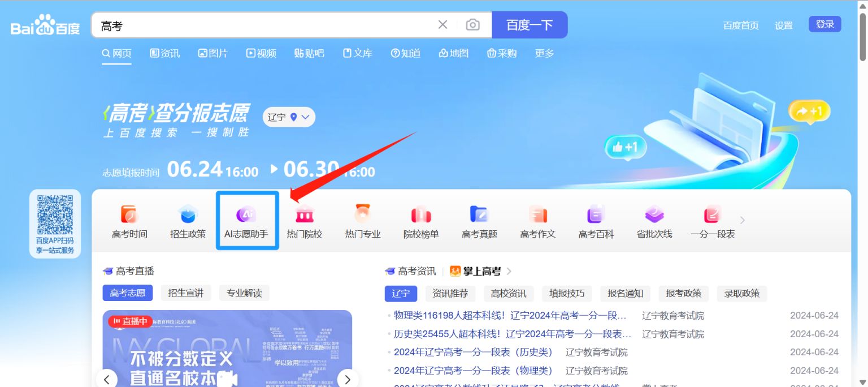This screenshot has height=387, width=868.
Task: Open the 热门院校 icon
Action: coord(305,221)
